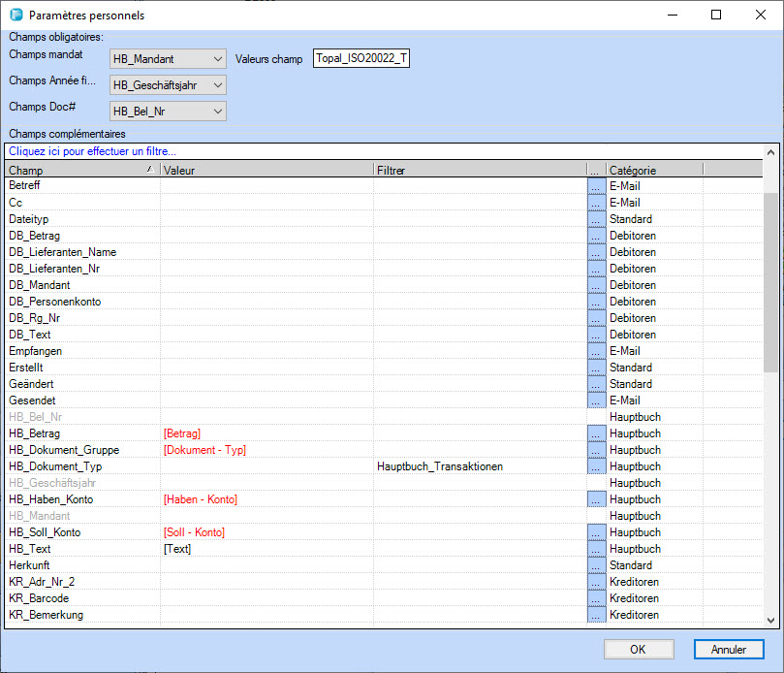Click the Catégorie column header
Image resolution: width=784 pixels, height=673 pixels.
(x=653, y=170)
